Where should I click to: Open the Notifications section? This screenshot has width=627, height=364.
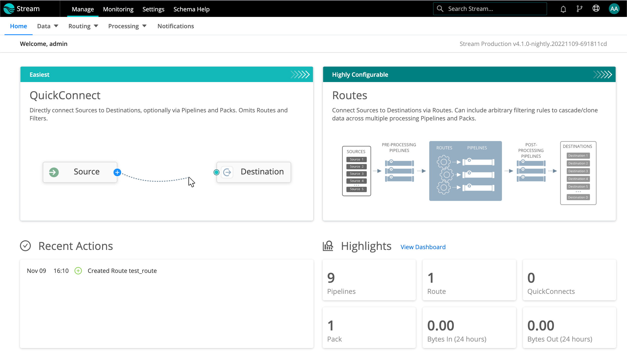coord(176,26)
